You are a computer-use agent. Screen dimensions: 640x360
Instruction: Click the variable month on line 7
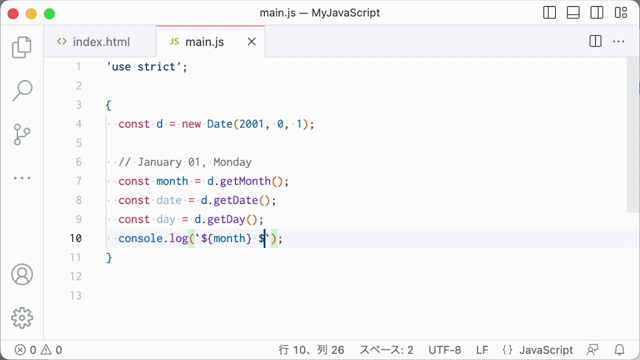(172, 181)
